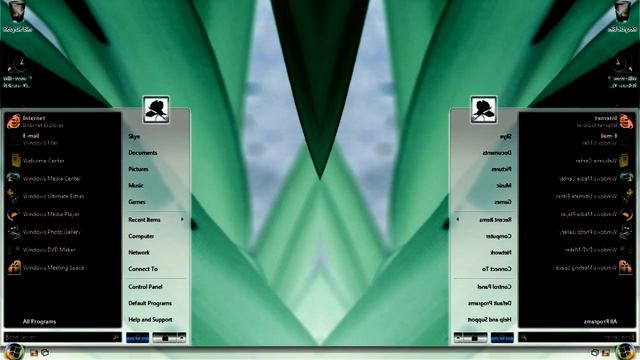Click the lock button in left Start menu

tap(165, 338)
